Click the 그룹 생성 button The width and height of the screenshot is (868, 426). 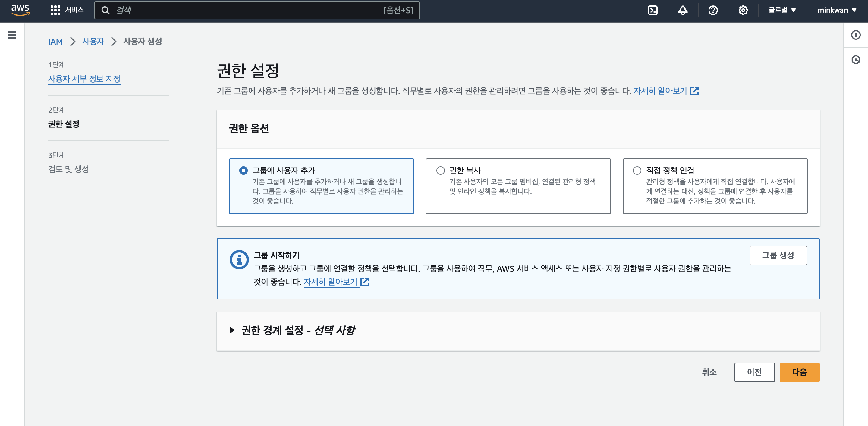(x=778, y=255)
